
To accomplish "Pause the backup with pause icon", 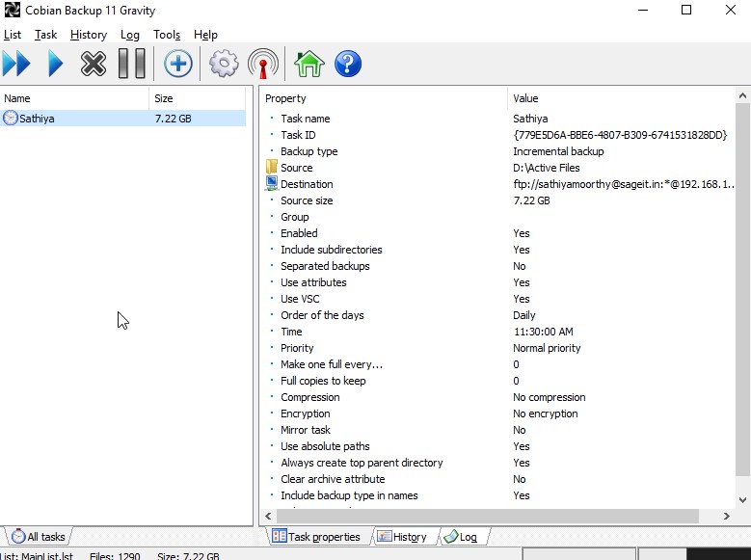I will point(131,65).
